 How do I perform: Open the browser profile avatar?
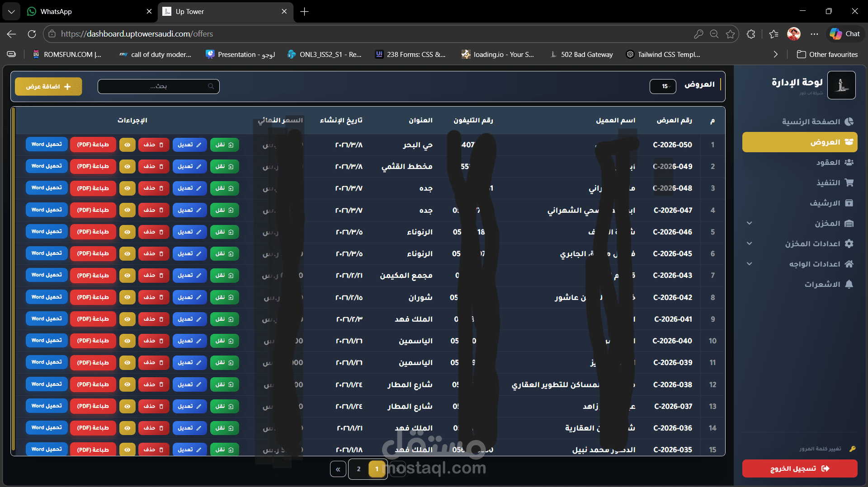[794, 34]
